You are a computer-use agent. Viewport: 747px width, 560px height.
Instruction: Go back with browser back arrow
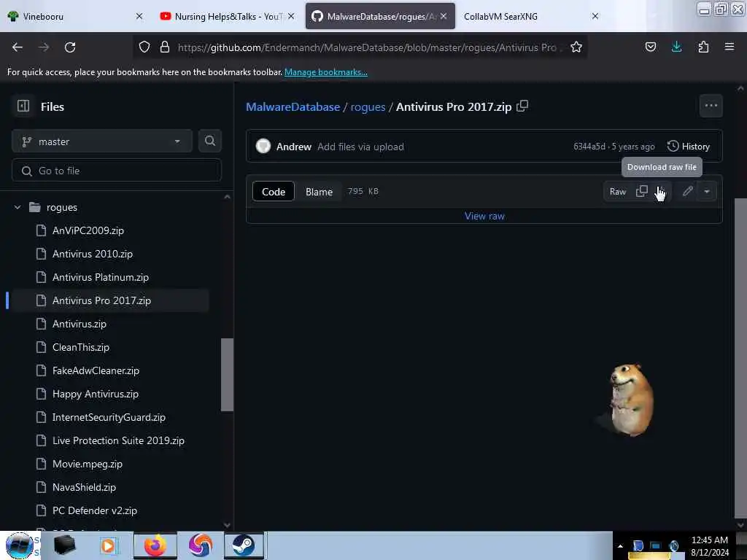tap(18, 47)
